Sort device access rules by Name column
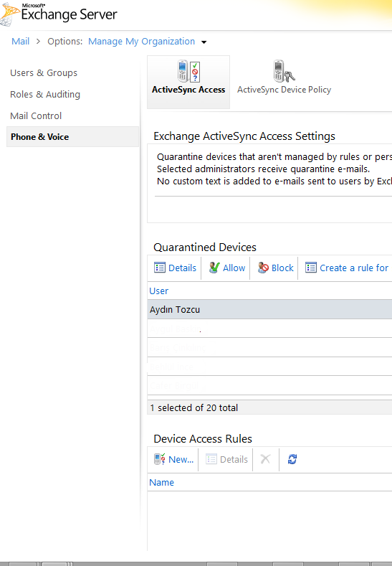 tap(161, 483)
